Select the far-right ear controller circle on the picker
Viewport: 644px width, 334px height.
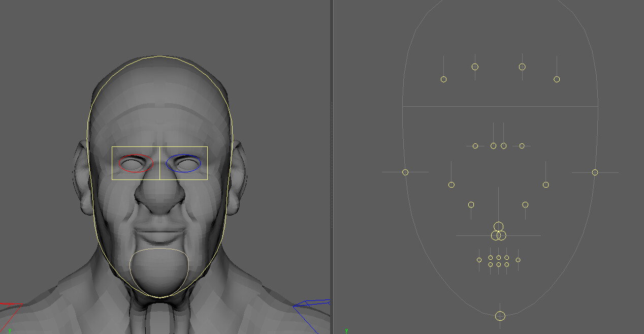click(595, 172)
